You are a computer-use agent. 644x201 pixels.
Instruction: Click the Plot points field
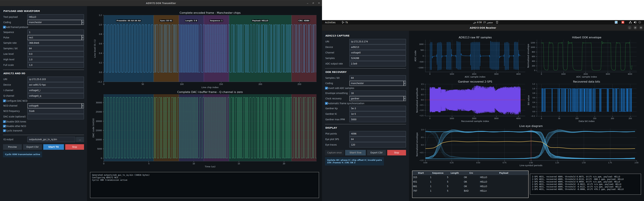pos(378,134)
